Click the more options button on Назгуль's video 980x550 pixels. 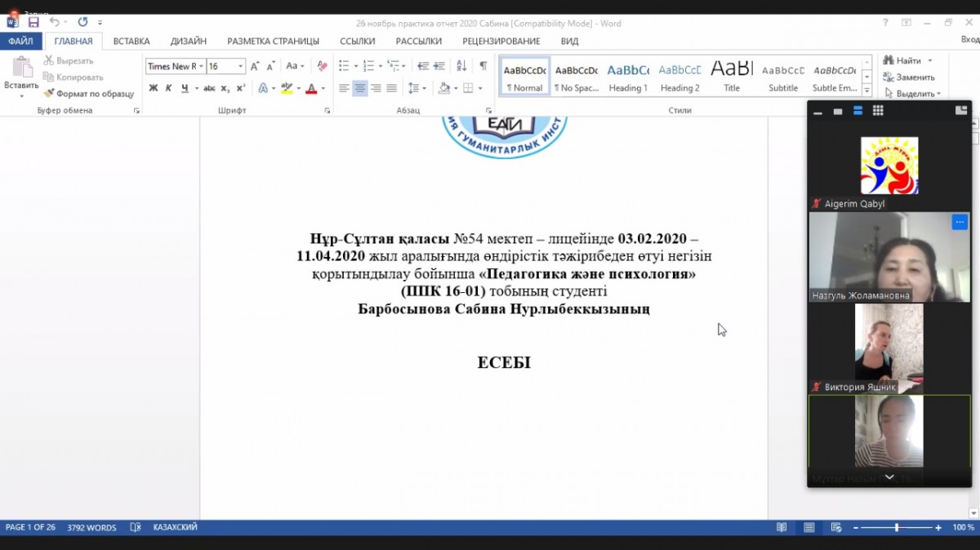(959, 222)
